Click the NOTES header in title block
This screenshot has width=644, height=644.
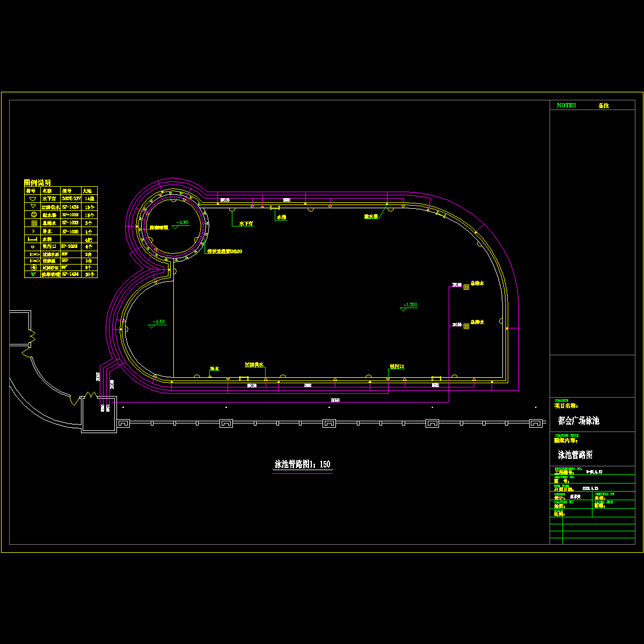566,106
